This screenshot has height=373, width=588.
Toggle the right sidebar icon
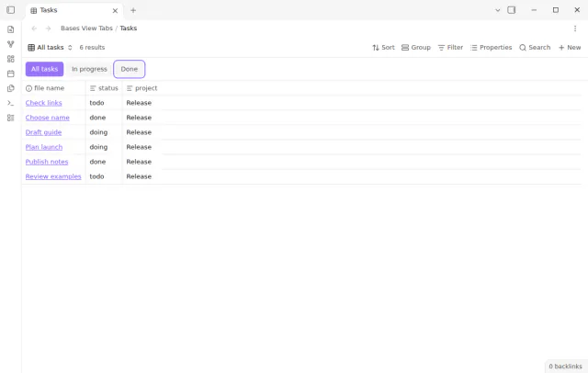tap(512, 10)
